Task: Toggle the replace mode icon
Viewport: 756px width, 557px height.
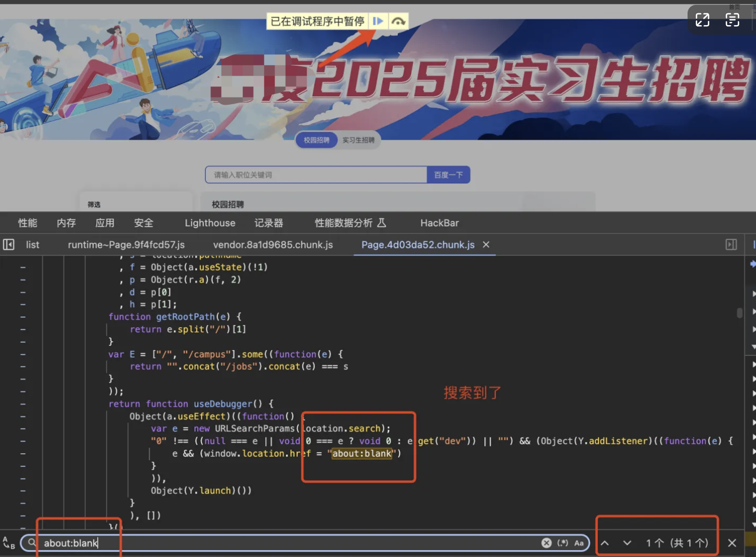Action: pos(9,543)
